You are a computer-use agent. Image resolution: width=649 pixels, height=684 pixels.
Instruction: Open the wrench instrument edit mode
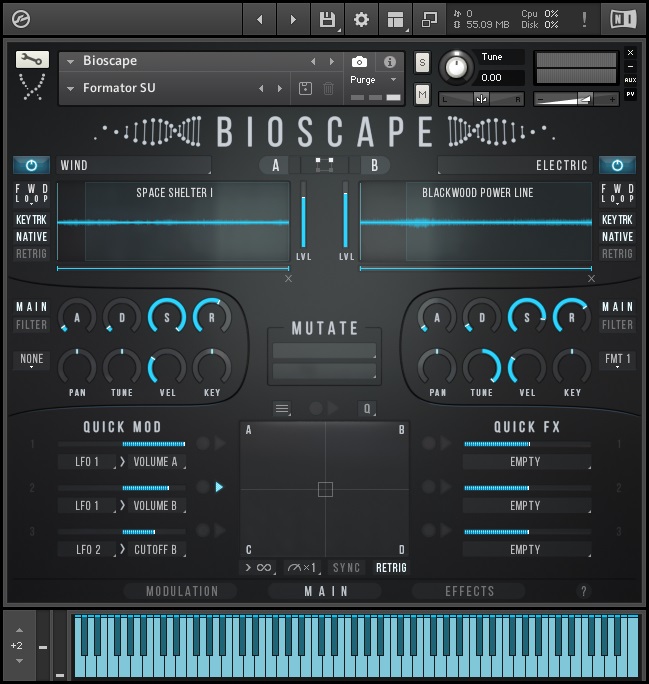(32, 59)
